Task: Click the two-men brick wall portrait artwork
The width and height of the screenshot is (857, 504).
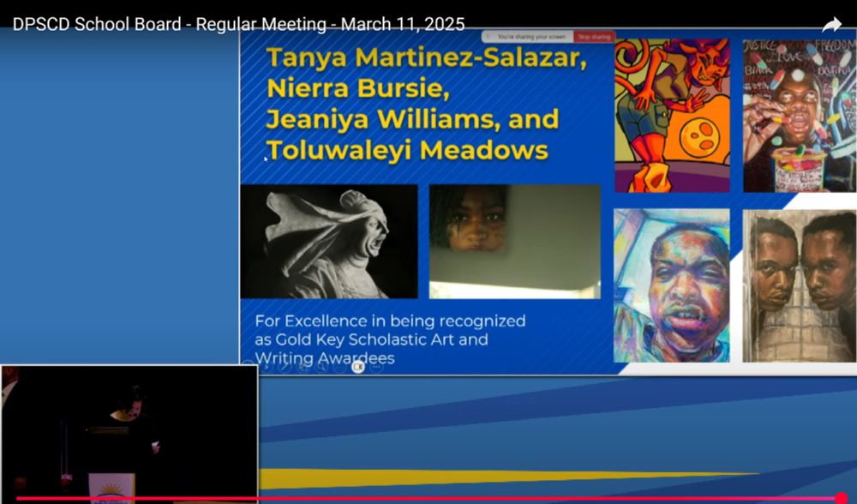Action: [799, 286]
